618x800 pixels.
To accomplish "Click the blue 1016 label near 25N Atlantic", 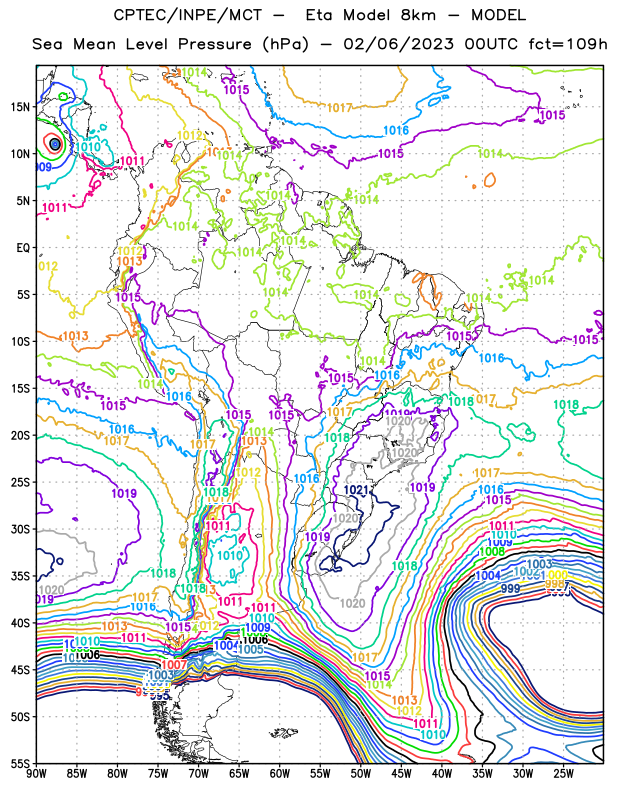I will 396,131.
